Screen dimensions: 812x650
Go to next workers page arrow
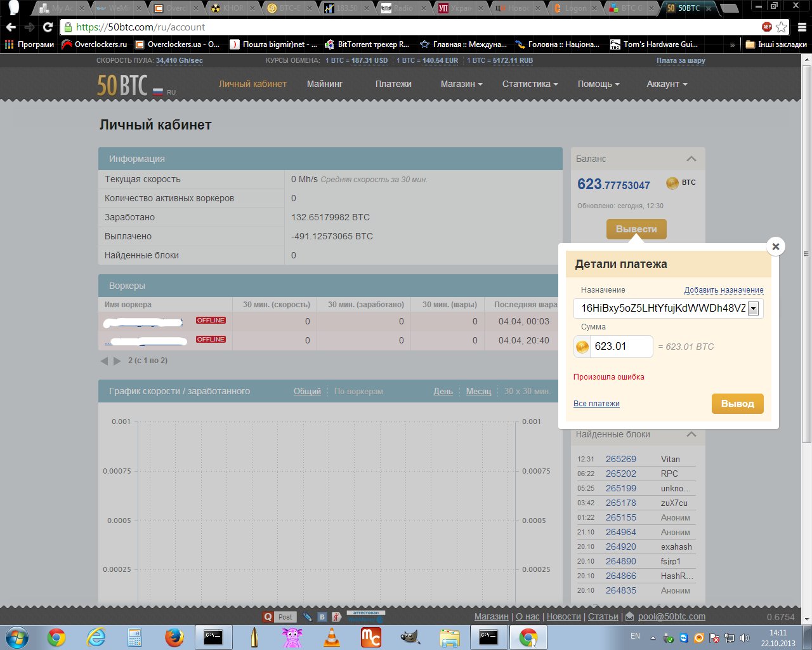tap(117, 361)
